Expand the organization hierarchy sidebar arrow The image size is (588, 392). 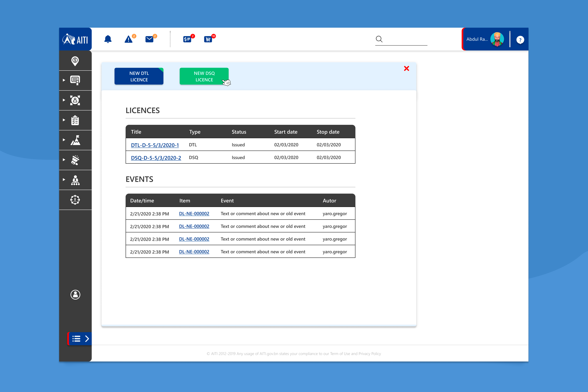click(64, 180)
